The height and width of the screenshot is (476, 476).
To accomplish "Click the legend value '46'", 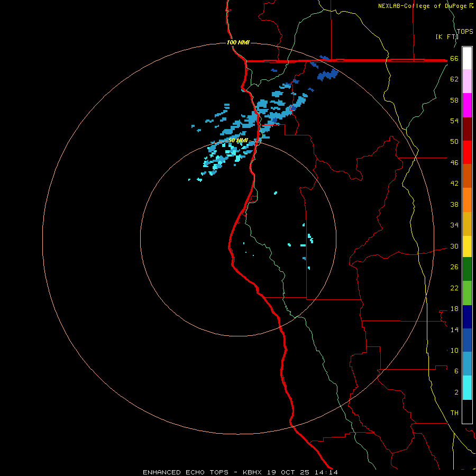I will pos(454,163).
